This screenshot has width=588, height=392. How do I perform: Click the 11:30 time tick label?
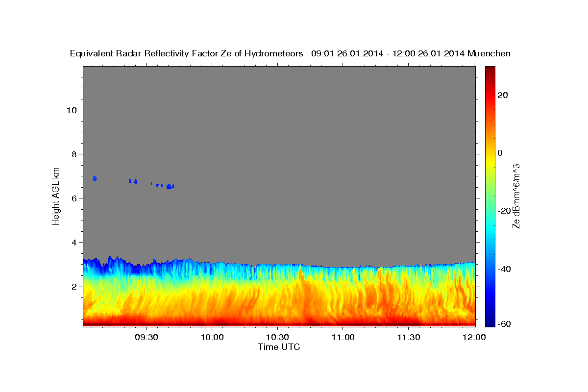pyautogui.click(x=408, y=338)
